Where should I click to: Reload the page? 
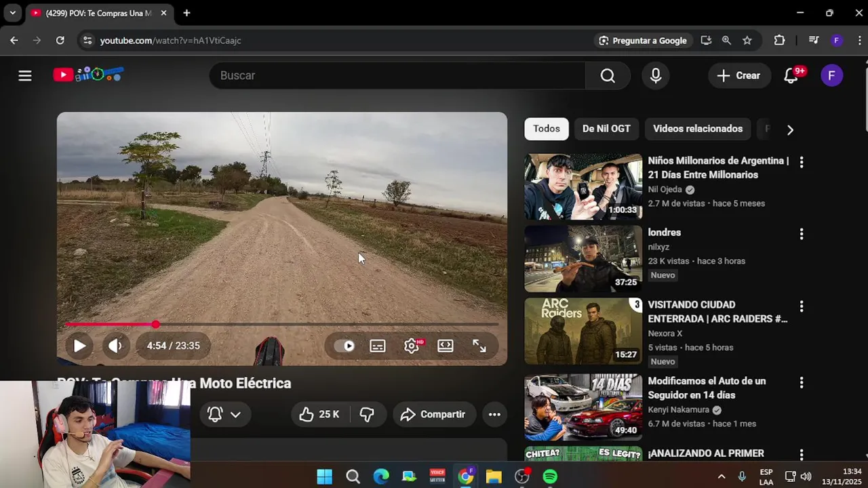pos(60,41)
